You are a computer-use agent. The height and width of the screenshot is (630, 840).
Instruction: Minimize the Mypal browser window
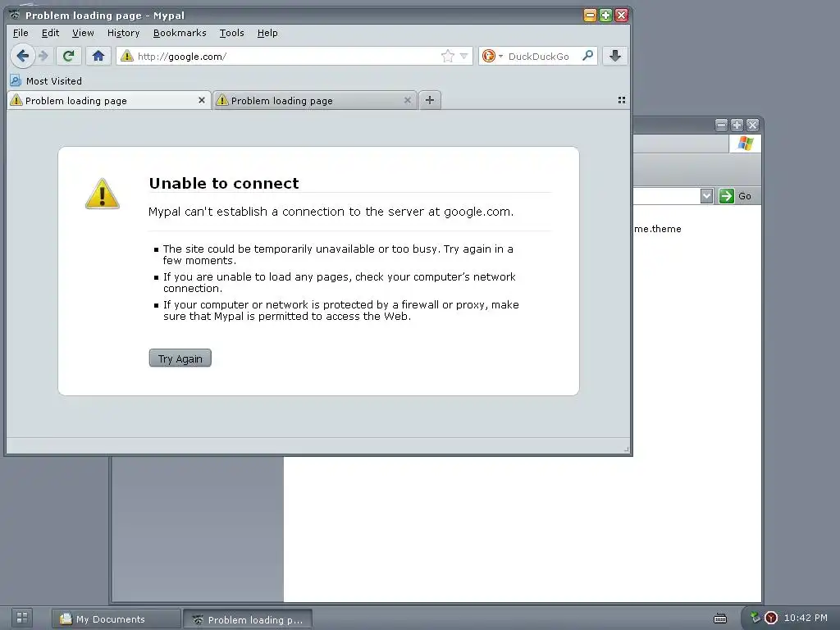pos(589,15)
